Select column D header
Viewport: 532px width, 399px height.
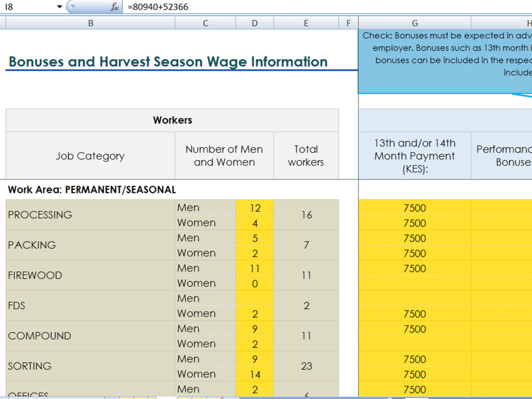click(254, 23)
